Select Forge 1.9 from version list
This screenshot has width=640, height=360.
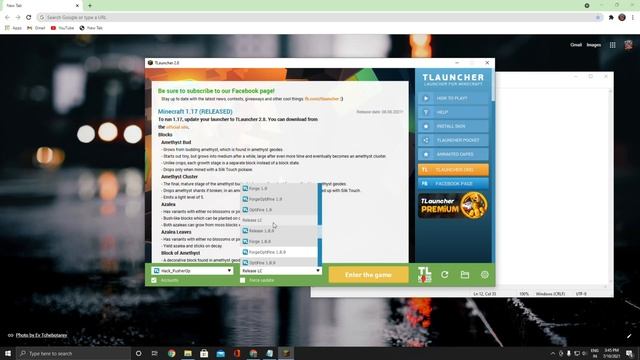[279, 189]
